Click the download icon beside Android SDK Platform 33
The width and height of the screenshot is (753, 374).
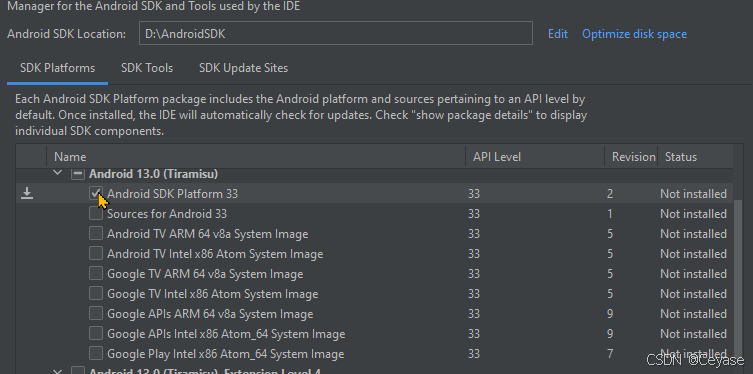(27, 193)
